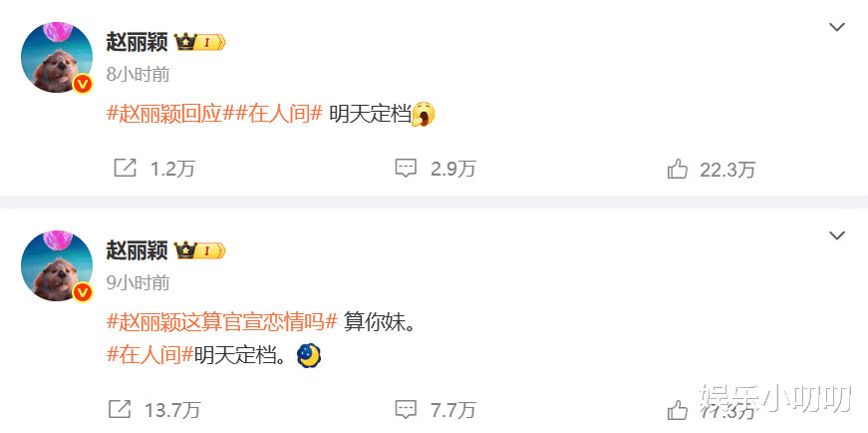Viewport: 868px width, 433px height.
Task: Click the crown membership badge on the second post
Action: coord(200,251)
